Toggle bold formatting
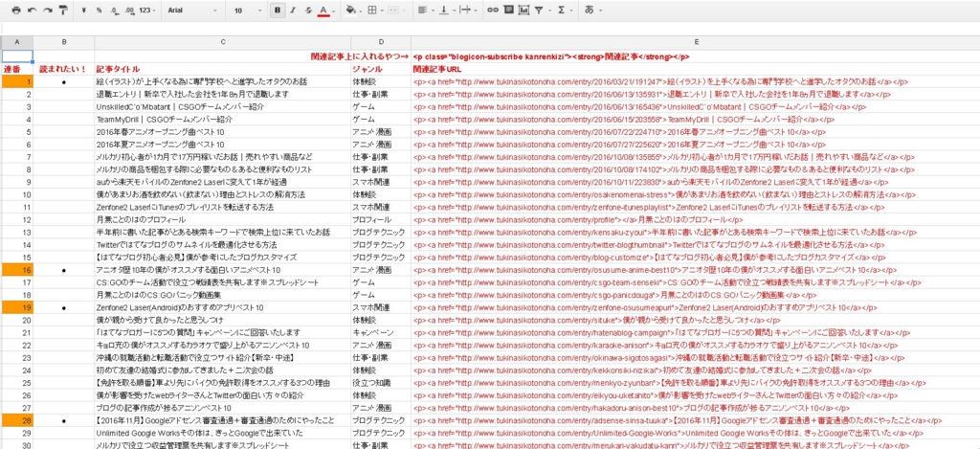 pyautogui.click(x=278, y=10)
